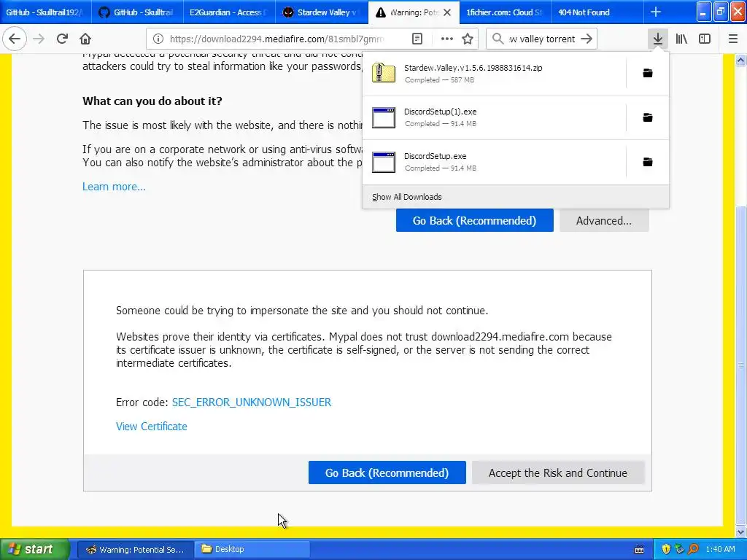Go back one page with the back arrow

click(x=15, y=39)
